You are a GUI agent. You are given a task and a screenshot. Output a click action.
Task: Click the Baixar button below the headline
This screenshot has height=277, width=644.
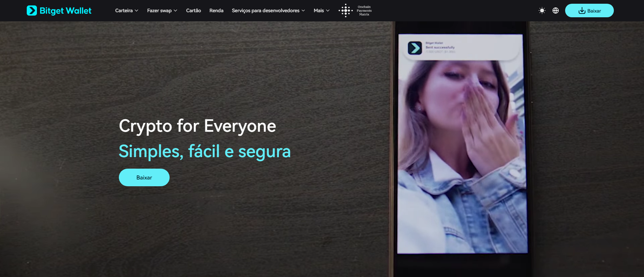click(x=144, y=177)
